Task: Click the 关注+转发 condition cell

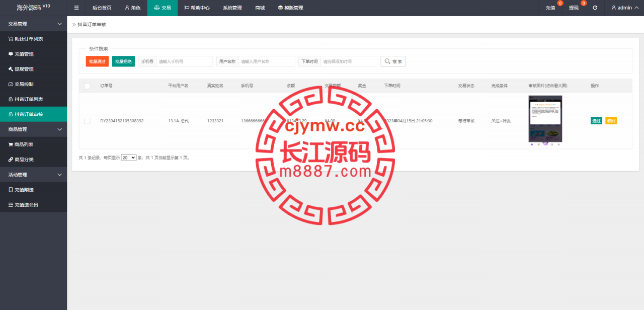Action: [501, 121]
